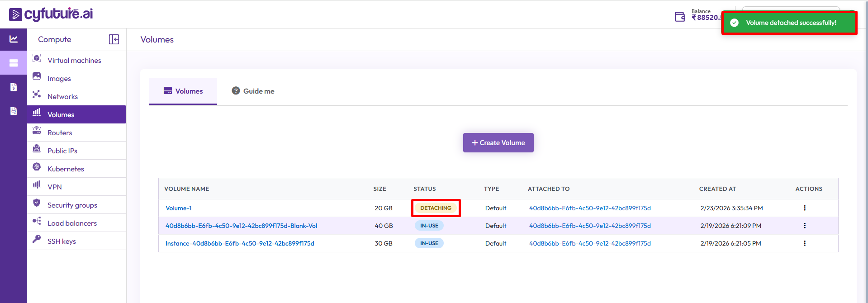Open the analytics chart icon in left rail
This screenshot has width=868, height=303.
(14, 39)
